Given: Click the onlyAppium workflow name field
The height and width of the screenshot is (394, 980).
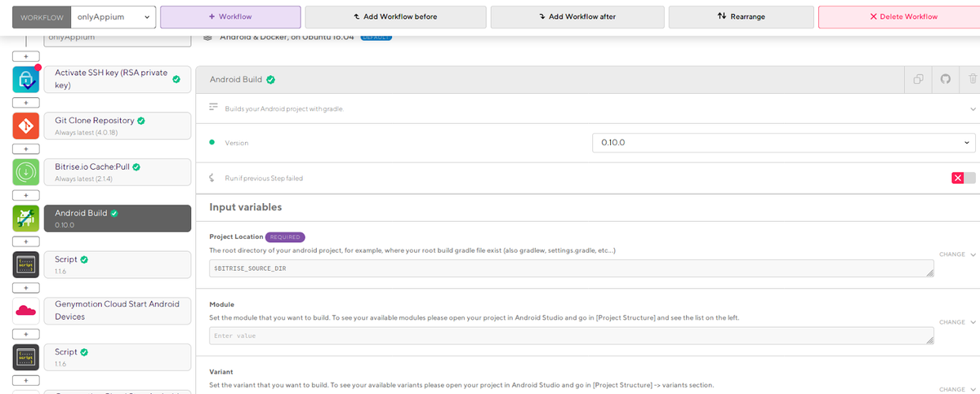Looking at the screenshot, I should 117,39.
